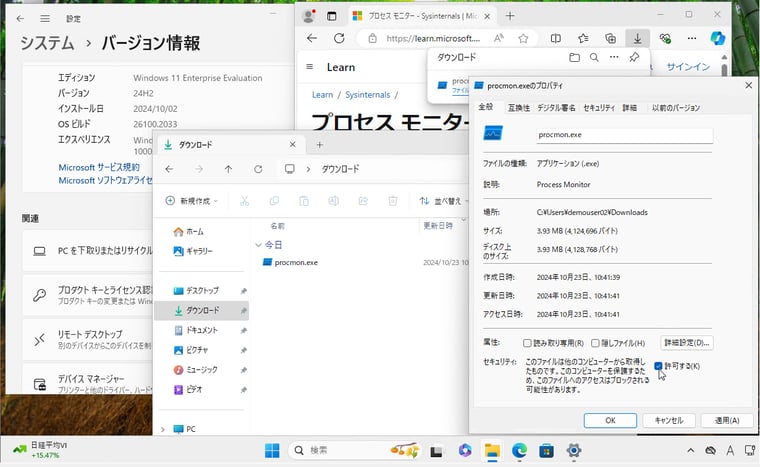Refresh the Edge page
Image resolution: width=760 pixels, height=467 pixels.
tap(339, 38)
